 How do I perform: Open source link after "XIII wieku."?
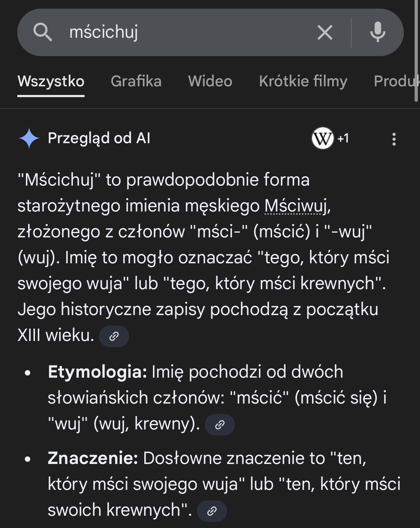point(114,336)
